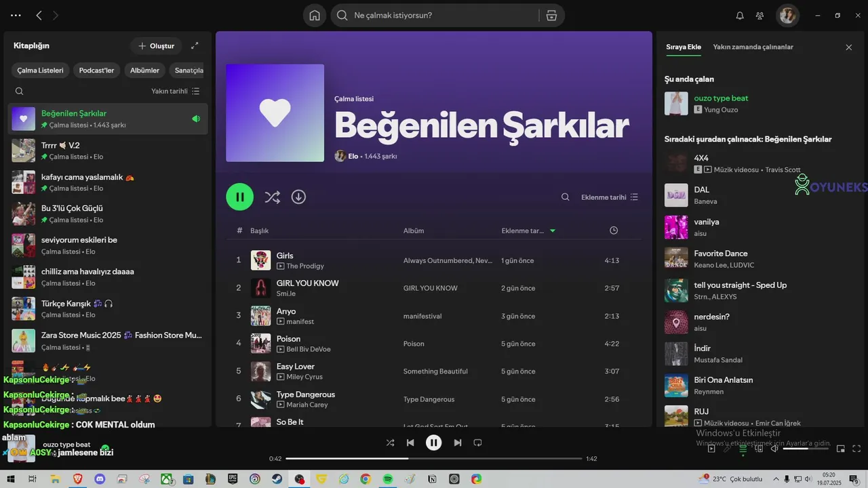Open Yung Ouzo artist in now playing

click(x=721, y=109)
